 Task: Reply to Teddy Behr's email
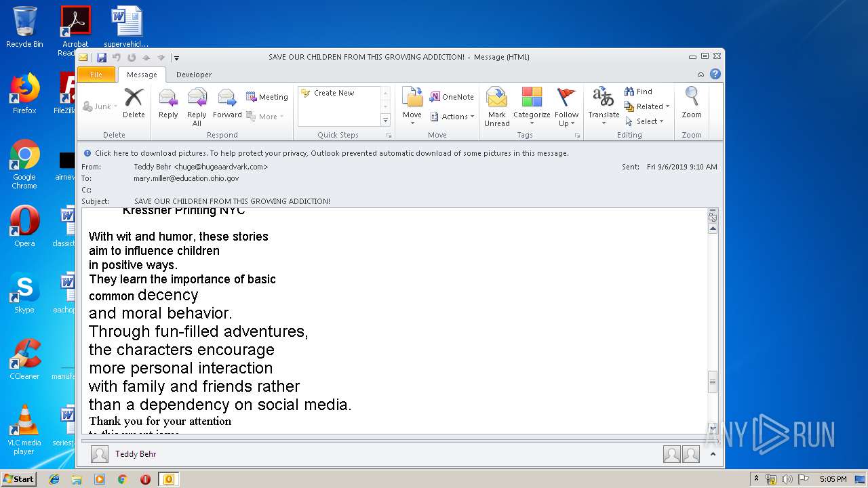point(168,104)
